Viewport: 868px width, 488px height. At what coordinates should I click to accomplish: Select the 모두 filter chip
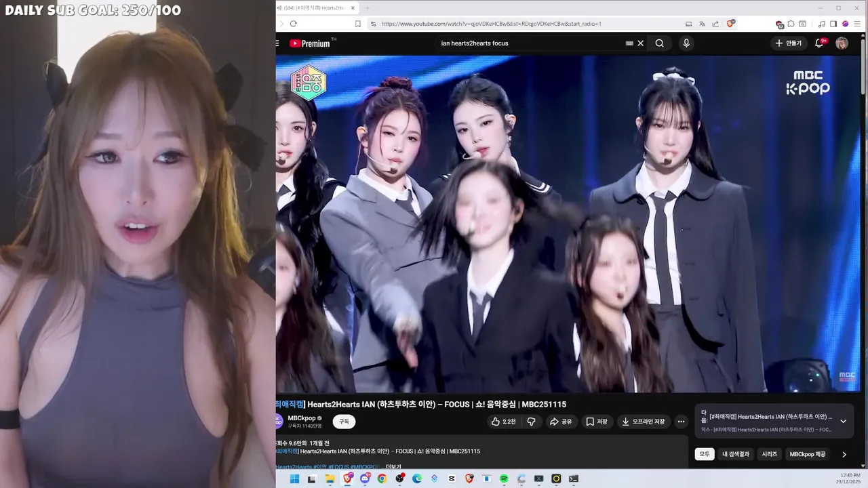705,454
